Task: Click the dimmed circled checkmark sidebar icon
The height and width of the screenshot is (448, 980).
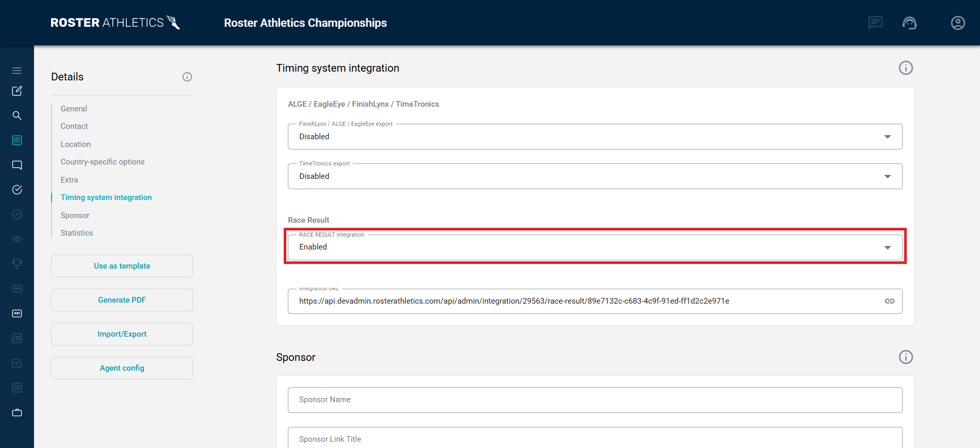Action: (17, 214)
